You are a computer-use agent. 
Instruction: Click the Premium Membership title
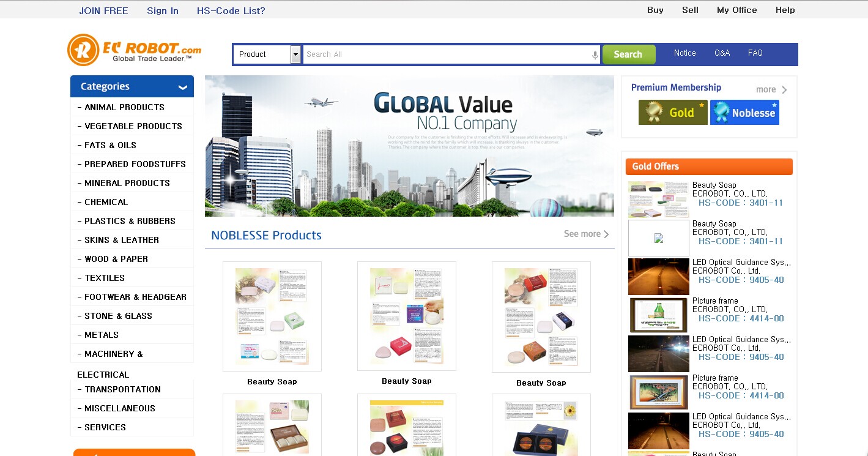pos(676,88)
